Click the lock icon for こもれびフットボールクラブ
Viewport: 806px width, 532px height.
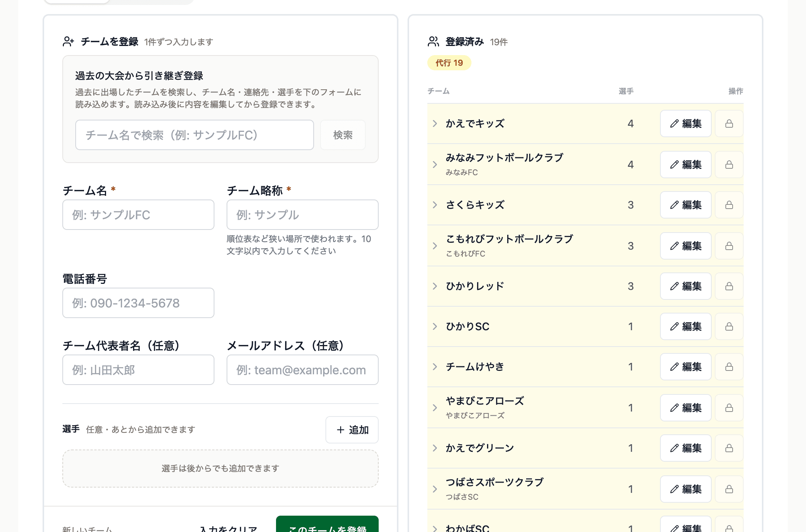tap(729, 246)
